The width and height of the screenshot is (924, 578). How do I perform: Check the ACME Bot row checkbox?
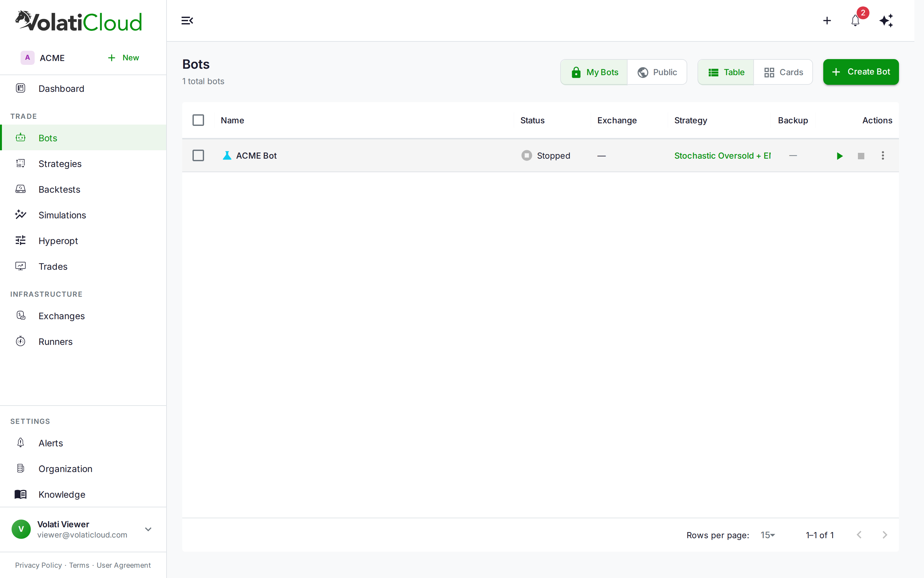[x=198, y=156]
